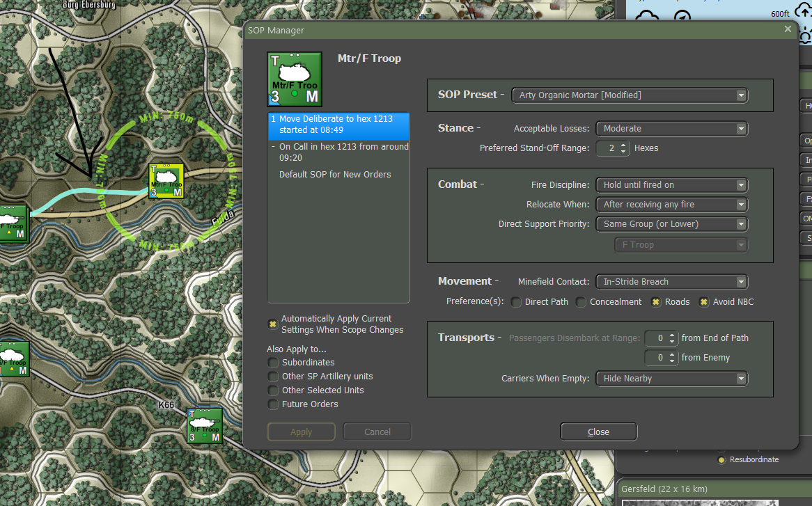The height and width of the screenshot is (506, 812).
Task: Click the Gersfeld (22 x 16 km) map title
Action: [664, 489]
